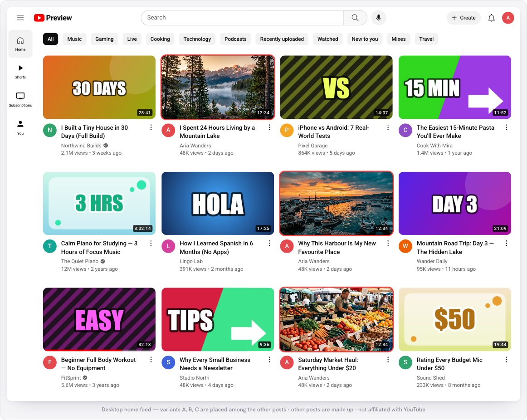Open more options for Full Body Workout video

coord(151,360)
